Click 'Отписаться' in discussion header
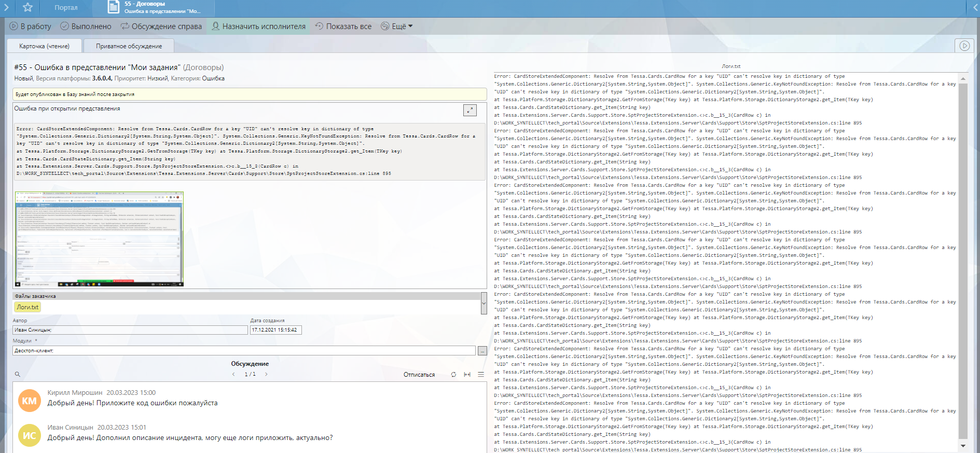The height and width of the screenshot is (453, 980). (419, 375)
